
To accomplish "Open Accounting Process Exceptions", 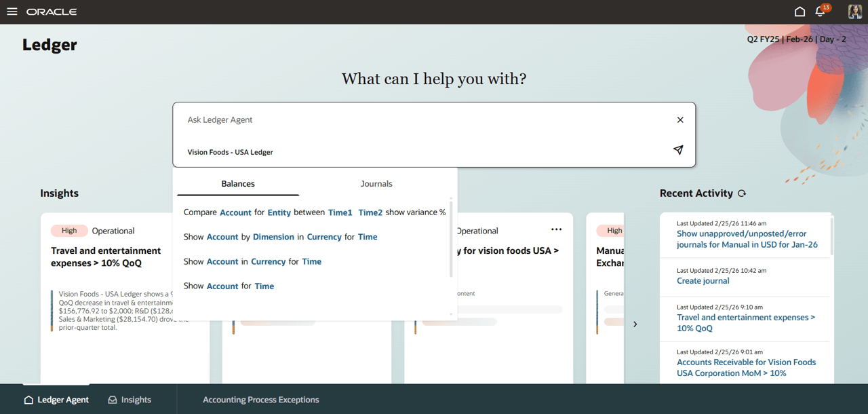I will click(261, 400).
